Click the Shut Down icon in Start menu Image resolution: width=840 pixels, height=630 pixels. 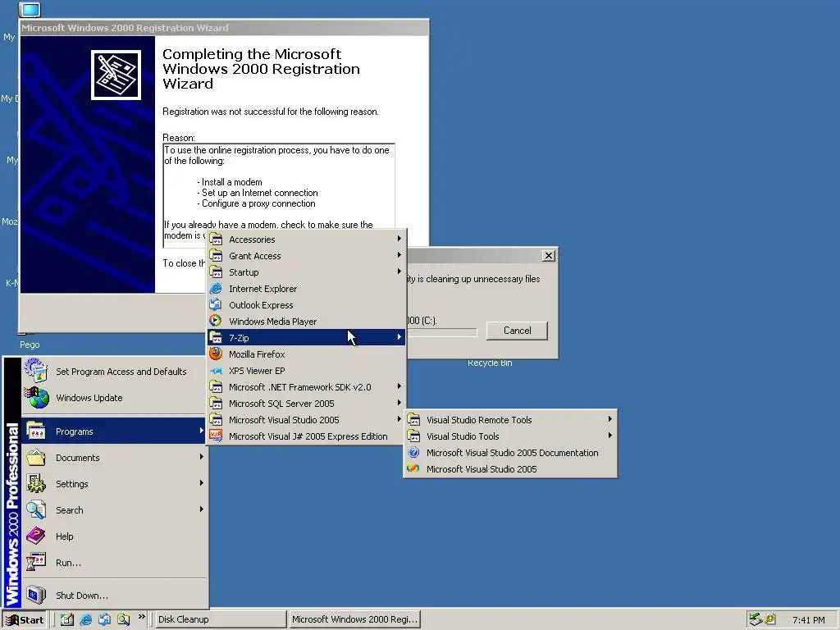click(x=36, y=596)
